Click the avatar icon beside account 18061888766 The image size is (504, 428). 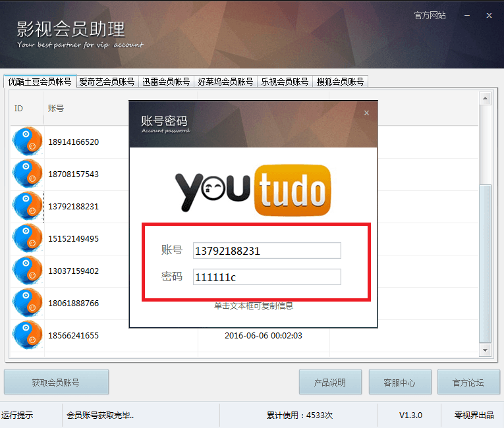pyautogui.click(x=27, y=303)
